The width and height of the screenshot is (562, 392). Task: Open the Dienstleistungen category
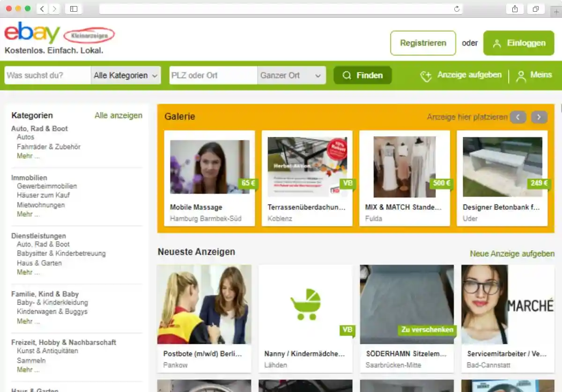pos(38,236)
